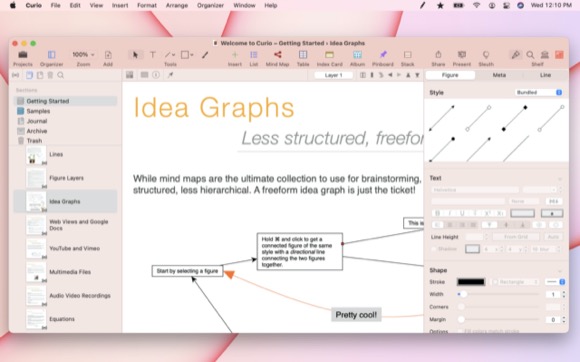Open the Organizer menu
Screen dimensions: 580x362
tap(210, 6)
